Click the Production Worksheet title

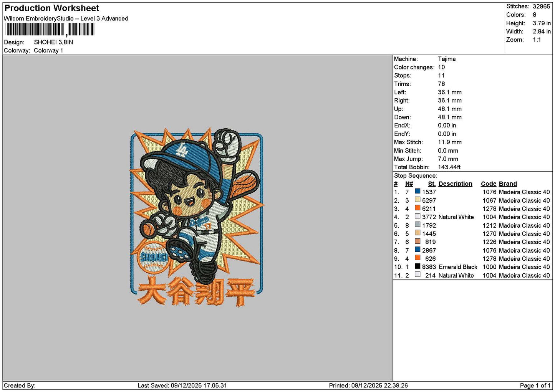51,8
